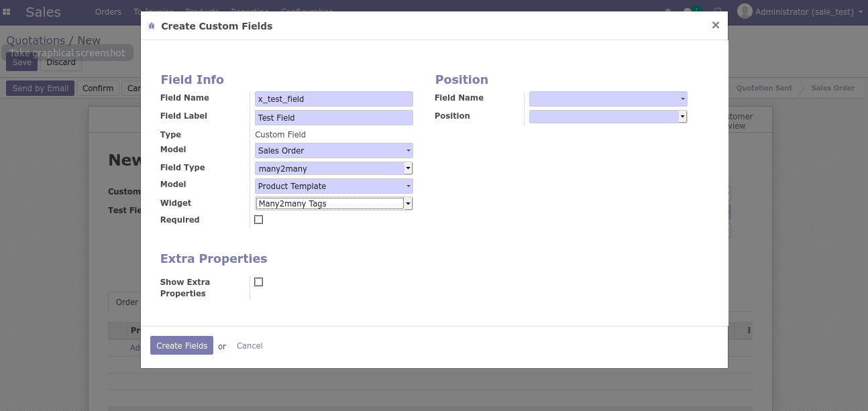Open the Sales Order model dropdown
The width and height of the screenshot is (868, 411).
pyautogui.click(x=333, y=151)
